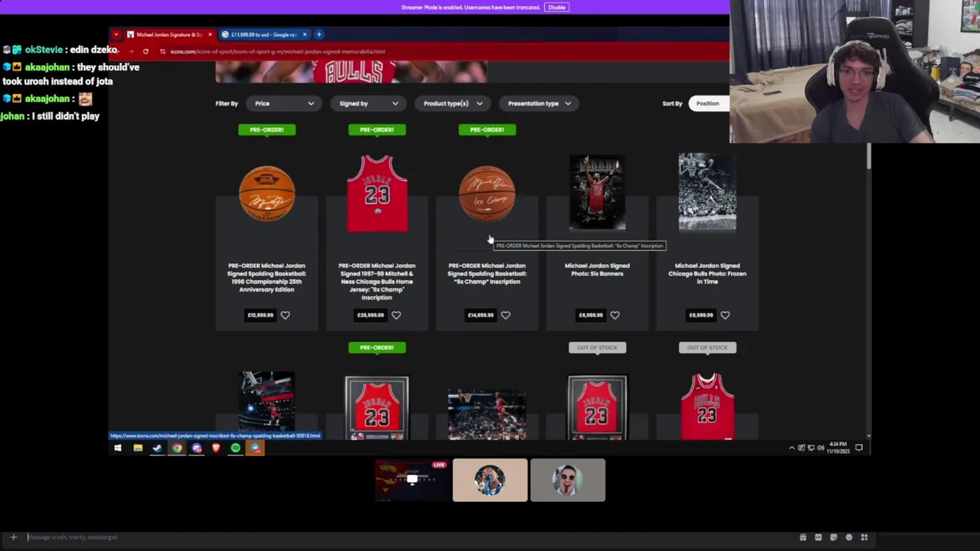The height and width of the screenshot is (551, 980).
Task: Open Spotify from taskbar
Action: tap(236, 448)
